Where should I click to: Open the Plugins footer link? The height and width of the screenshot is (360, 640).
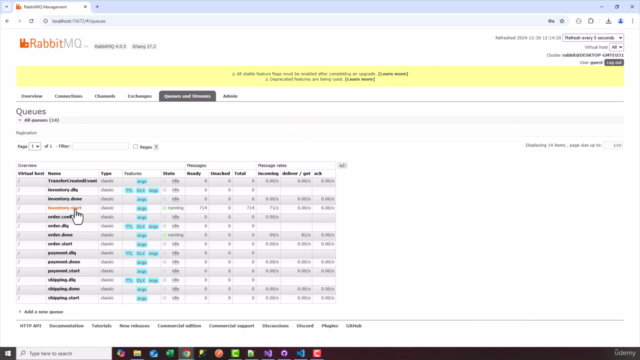330,326
